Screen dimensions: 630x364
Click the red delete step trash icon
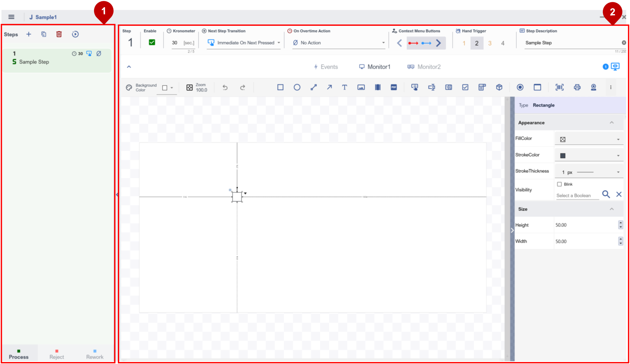[59, 34]
